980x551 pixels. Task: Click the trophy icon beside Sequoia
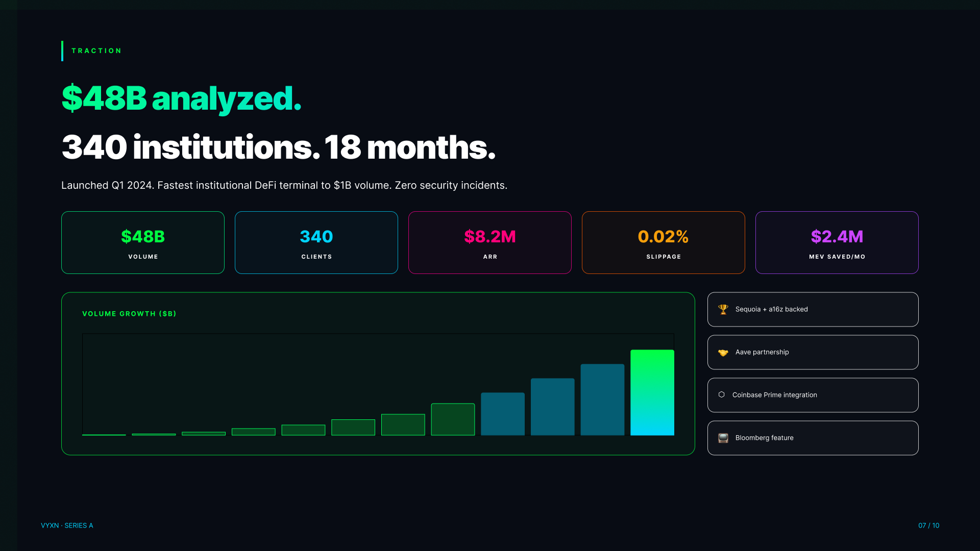tap(723, 309)
